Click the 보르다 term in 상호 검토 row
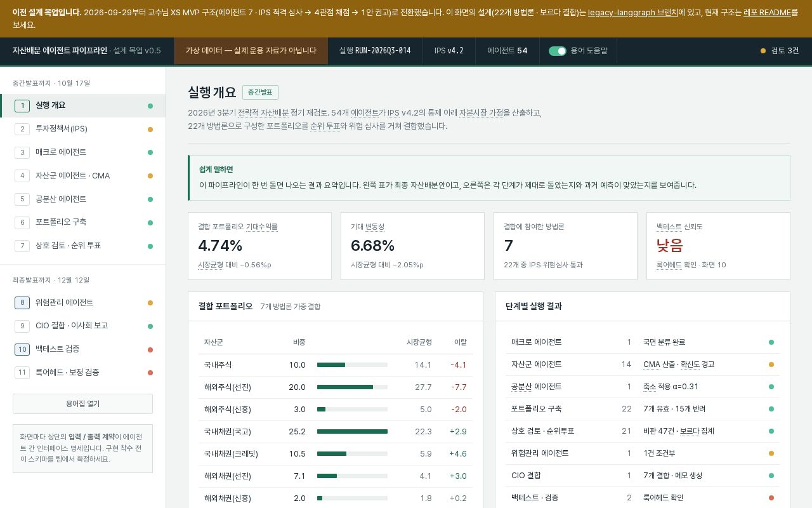 [x=689, y=431]
